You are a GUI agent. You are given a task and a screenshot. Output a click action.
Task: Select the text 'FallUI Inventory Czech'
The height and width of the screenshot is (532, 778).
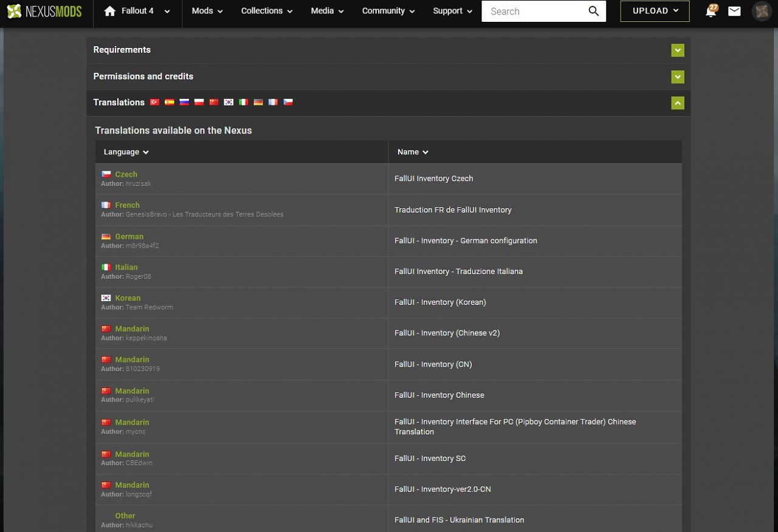[433, 179]
